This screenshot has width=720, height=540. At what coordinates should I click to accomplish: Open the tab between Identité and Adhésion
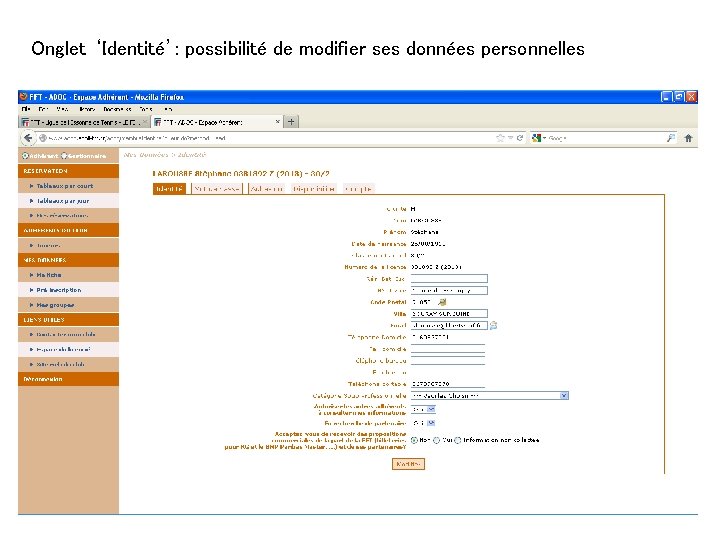[216, 189]
